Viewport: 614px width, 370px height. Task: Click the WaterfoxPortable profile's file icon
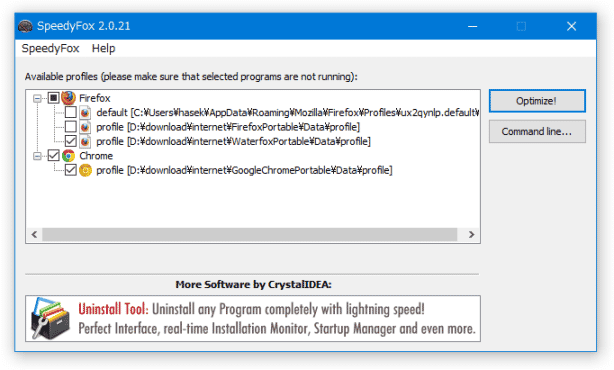[x=85, y=141]
